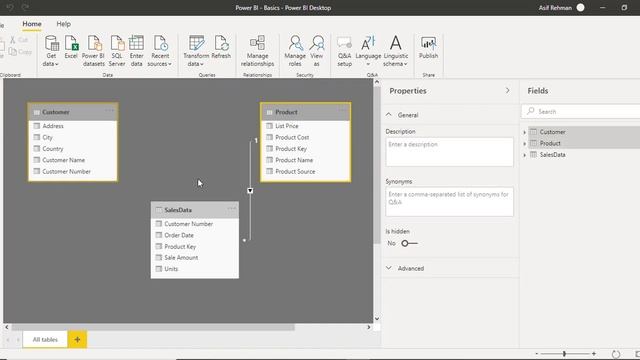Screen dimensions: 640x360
Task: Click account name Asif Rehman
Action: pos(555,8)
